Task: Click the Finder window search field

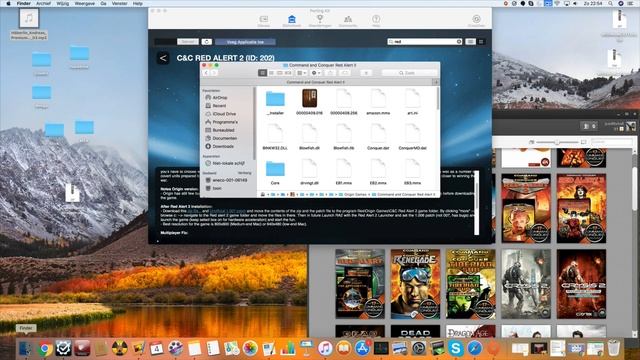Action: coord(409,73)
